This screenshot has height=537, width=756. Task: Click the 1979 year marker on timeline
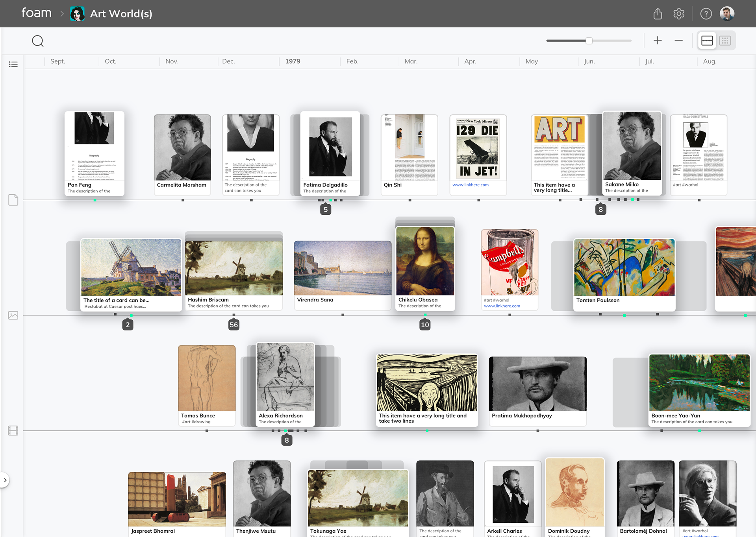point(293,61)
